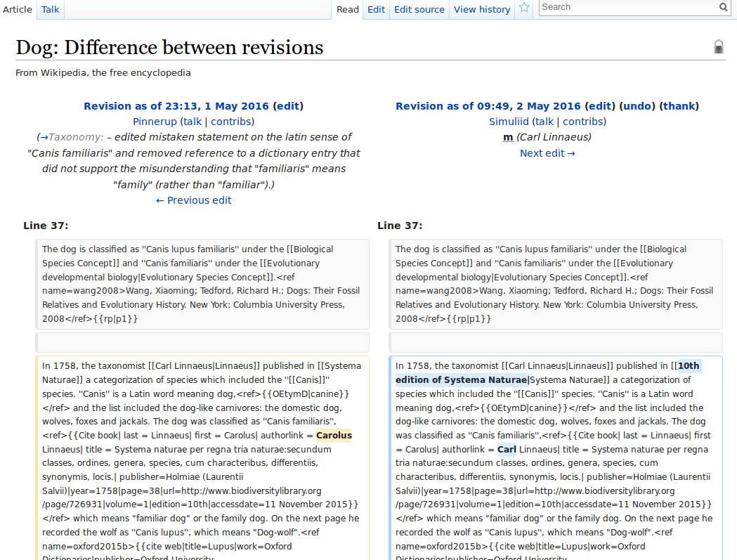
Task: Switch to the Talk tab
Action: click(x=51, y=9)
